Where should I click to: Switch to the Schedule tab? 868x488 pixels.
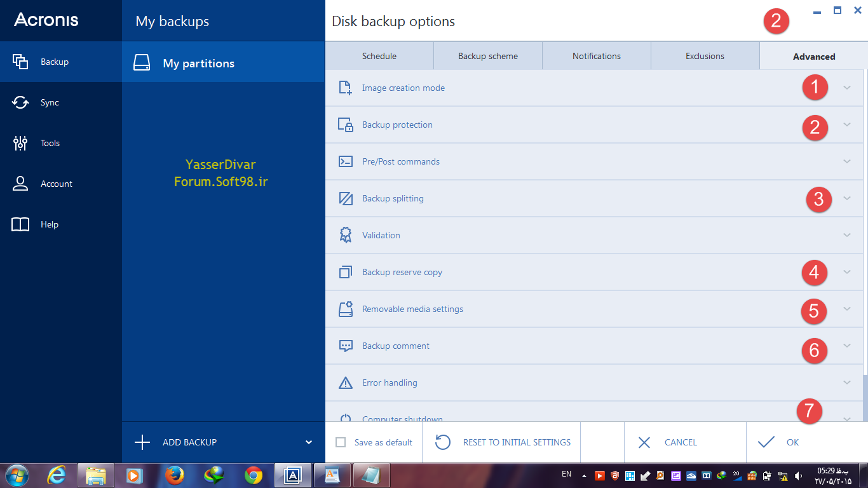pyautogui.click(x=379, y=56)
